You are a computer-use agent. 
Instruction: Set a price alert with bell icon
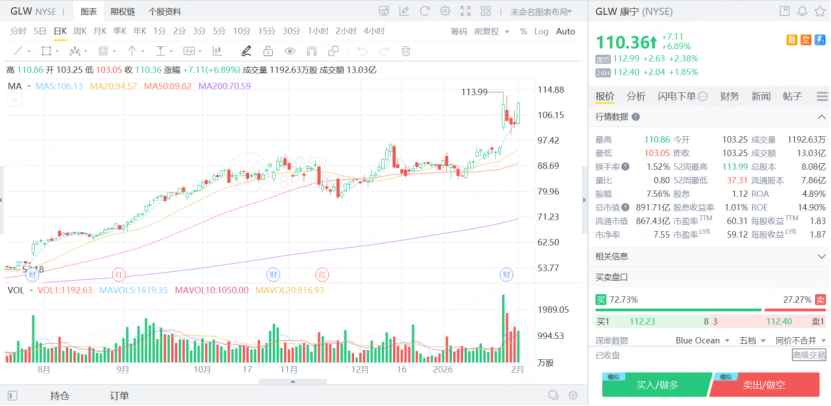point(802,11)
